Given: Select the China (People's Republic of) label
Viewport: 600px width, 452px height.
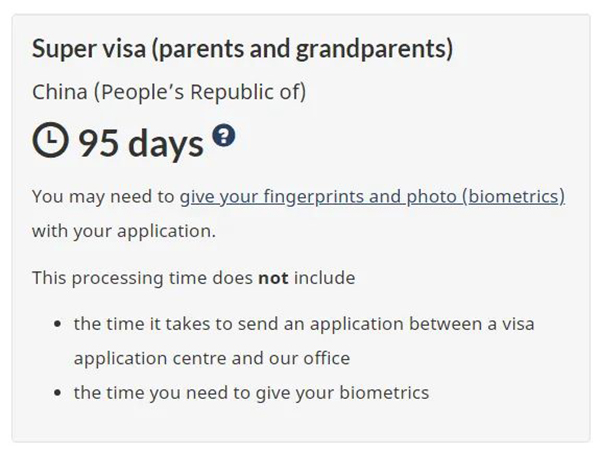Looking at the screenshot, I should coord(169,93).
